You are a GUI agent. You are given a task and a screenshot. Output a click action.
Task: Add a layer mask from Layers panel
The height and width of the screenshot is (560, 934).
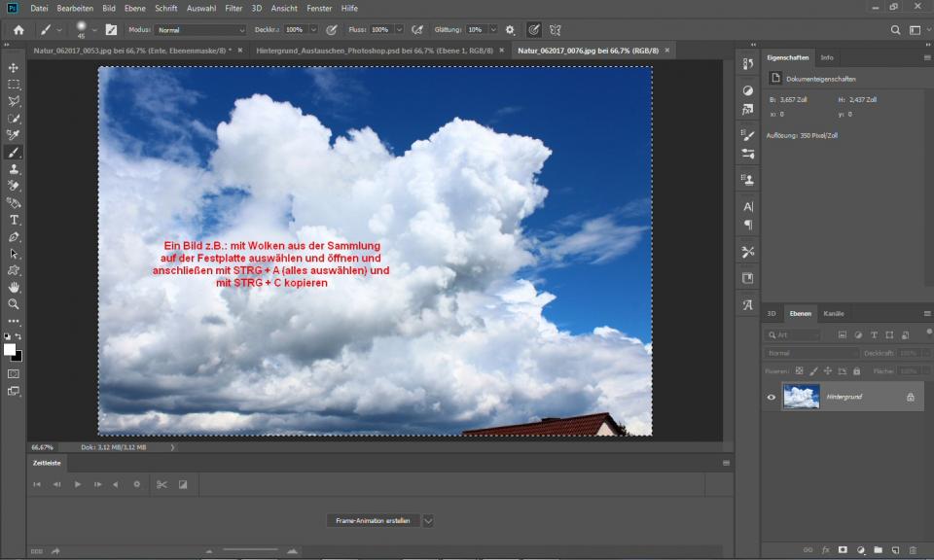click(x=843, y=550)
